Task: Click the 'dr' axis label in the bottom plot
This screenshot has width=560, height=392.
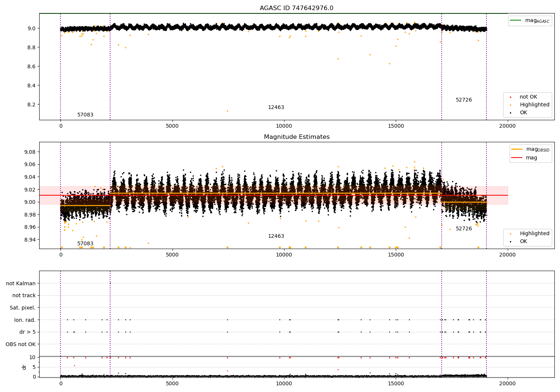Action: tap(24, 367)
